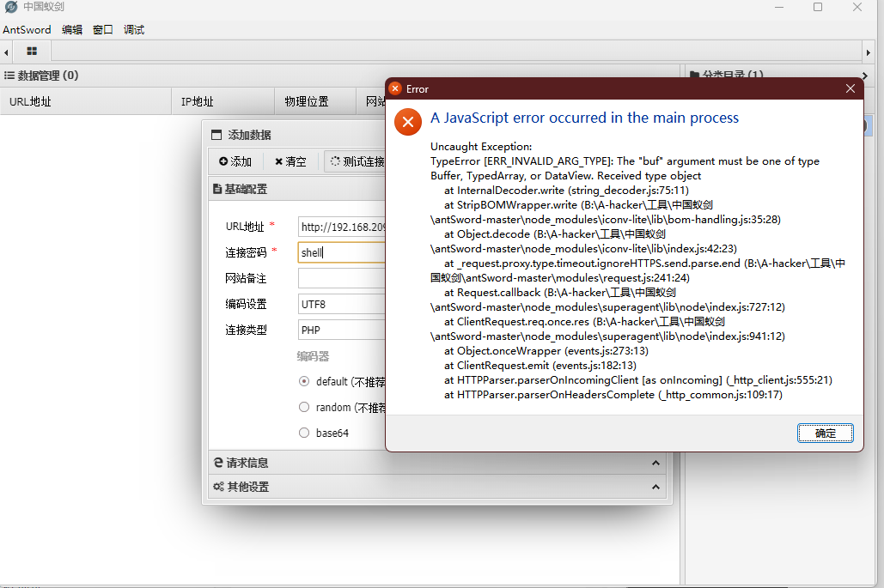This screenshot has height=588, width=884.
Task: Dismiss the Error dialog via its close button
Action: coord(850,88)
